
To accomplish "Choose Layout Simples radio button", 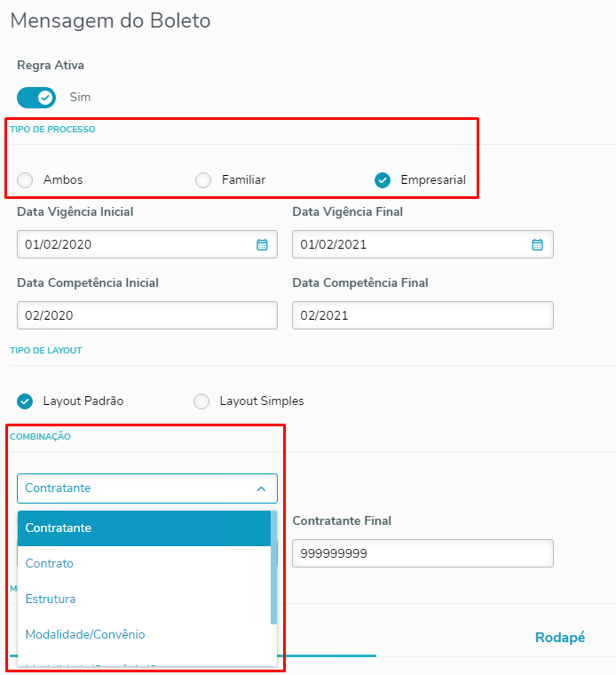I will tap(202, 401).
